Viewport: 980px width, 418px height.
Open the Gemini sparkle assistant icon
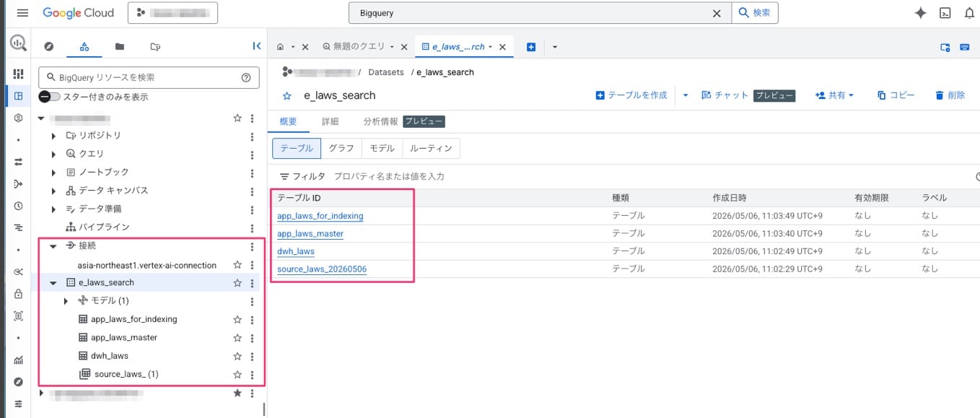pos(920,13)
